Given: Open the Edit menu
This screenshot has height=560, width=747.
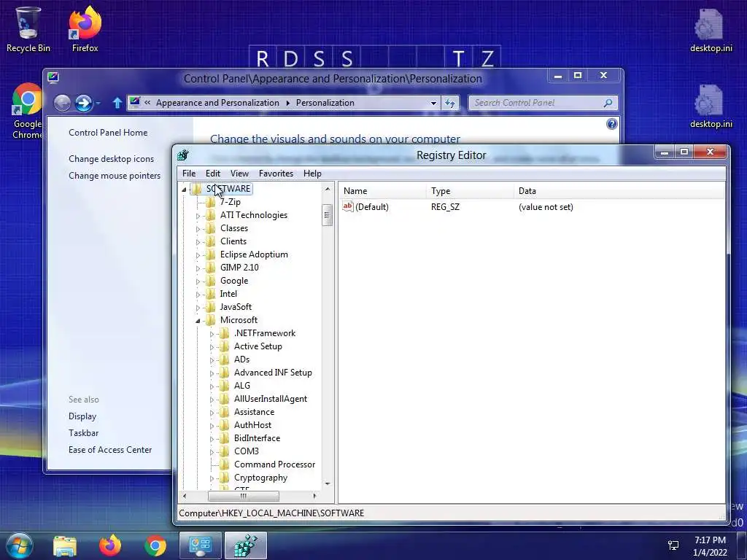Looking at the screenshot, I should (x=213, y=174).
